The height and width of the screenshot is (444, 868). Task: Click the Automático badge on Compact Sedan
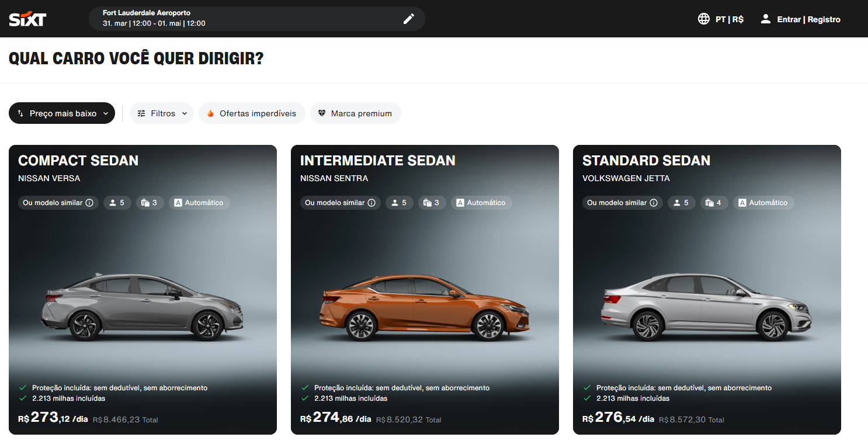click(199, 203)
